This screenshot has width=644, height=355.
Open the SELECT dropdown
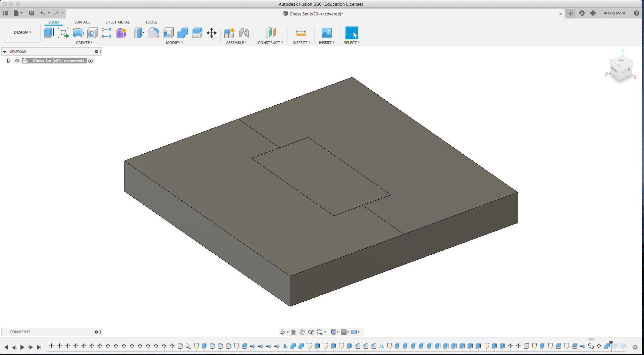tap(352, 43)
